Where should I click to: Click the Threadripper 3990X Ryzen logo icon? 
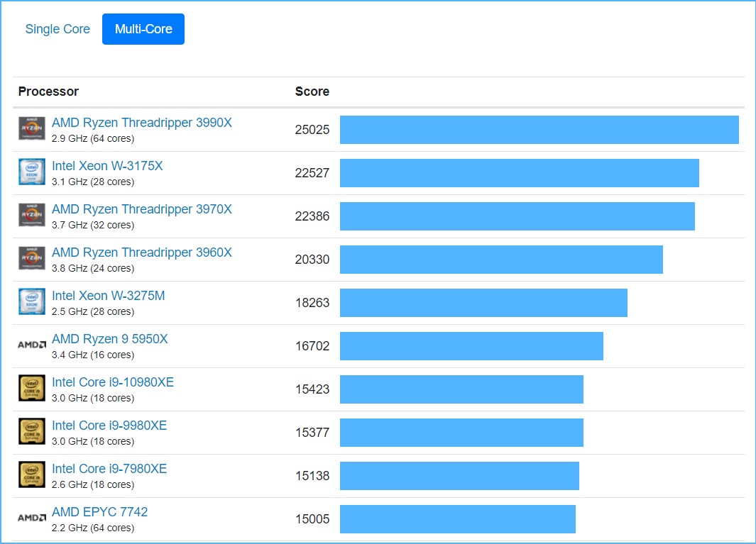pos(32,128)
